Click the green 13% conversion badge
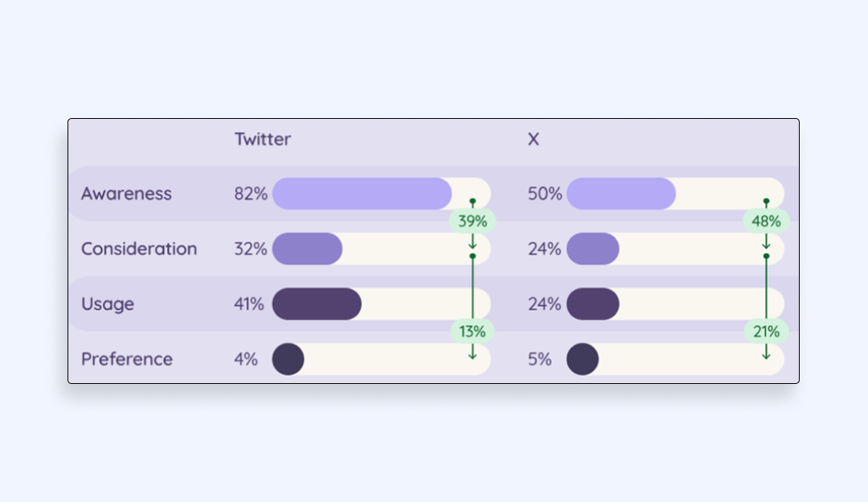The image size is (868, 502). (x=473, y=332)
